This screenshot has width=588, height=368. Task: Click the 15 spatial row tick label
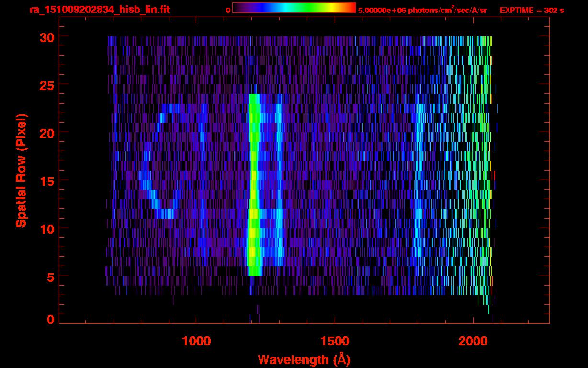pos(46,181)
